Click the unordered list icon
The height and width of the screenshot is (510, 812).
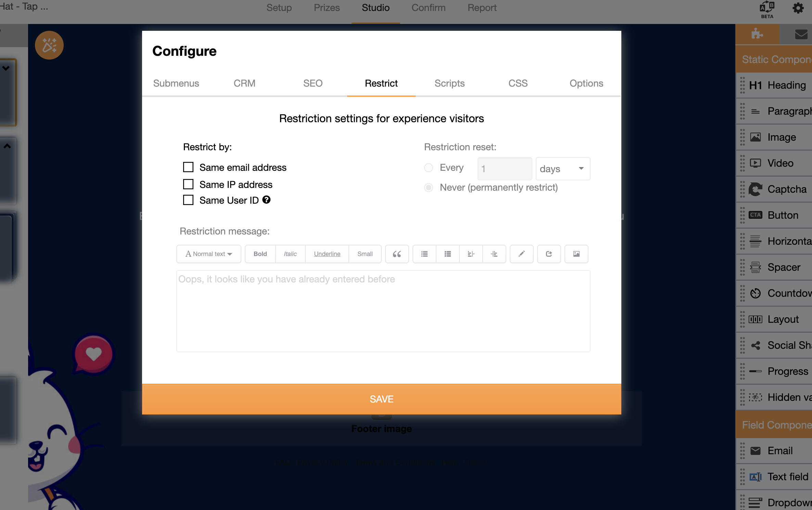pos(424,254)
